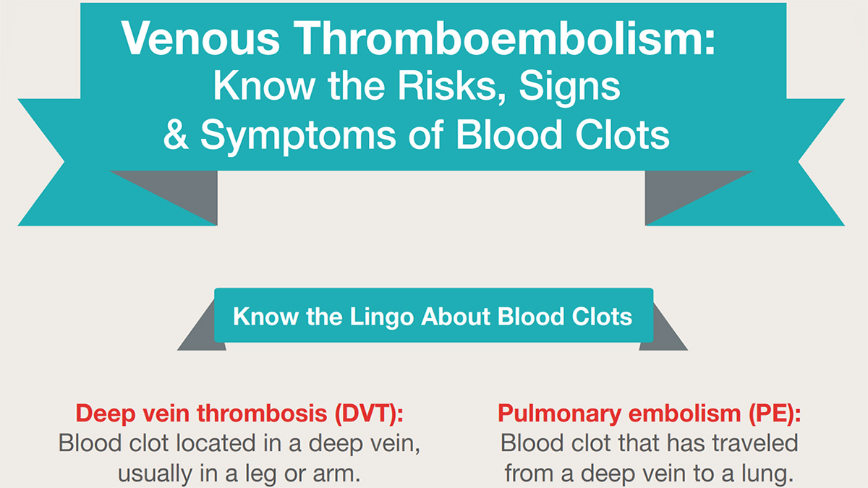
Task: Click the 'Blood clot located in a deep vein,' text
Action: coord(239,443)
